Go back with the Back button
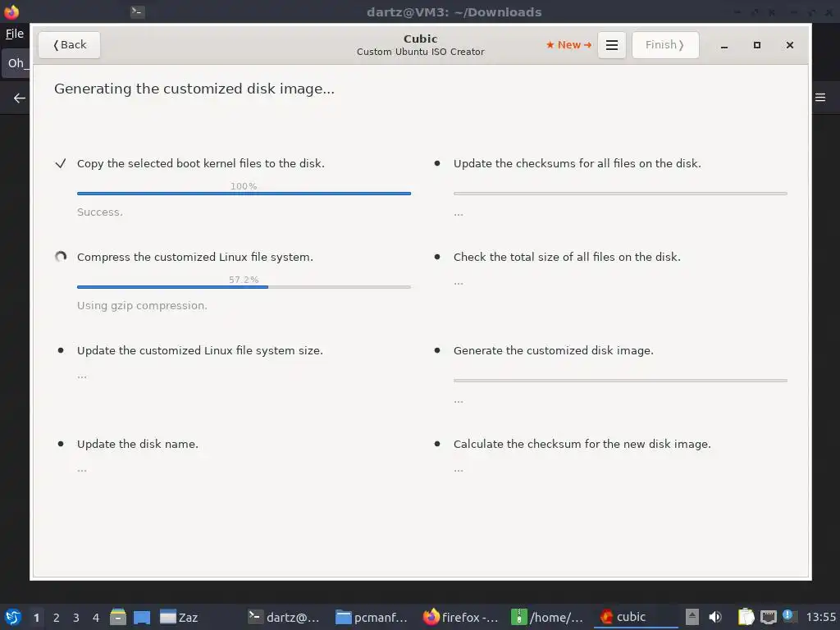840x630 pixels. (69, 45)
